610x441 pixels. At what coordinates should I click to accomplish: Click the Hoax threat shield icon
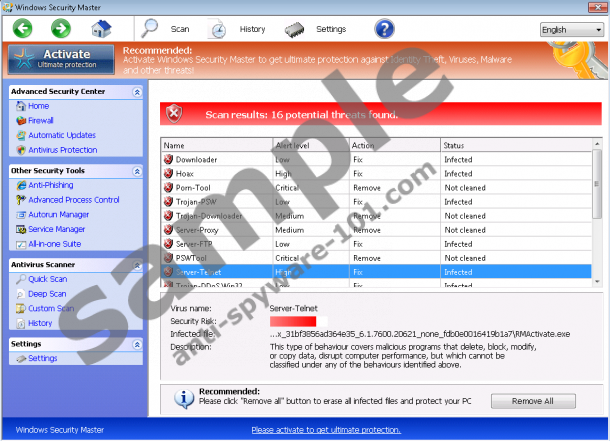click(168, 173)
